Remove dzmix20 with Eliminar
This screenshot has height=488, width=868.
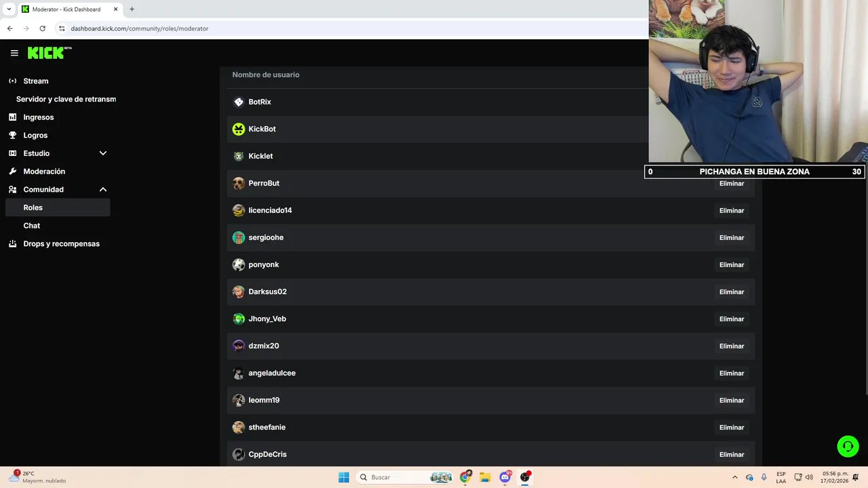click(732, 346)
